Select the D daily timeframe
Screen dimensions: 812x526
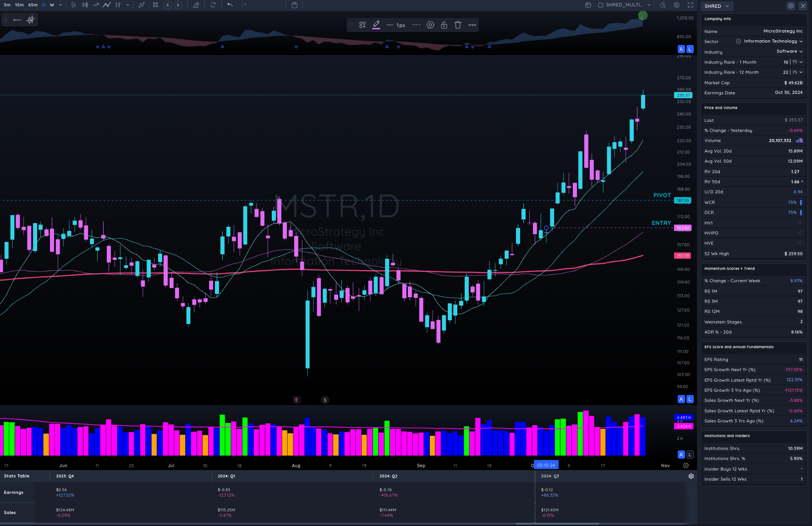44,5
